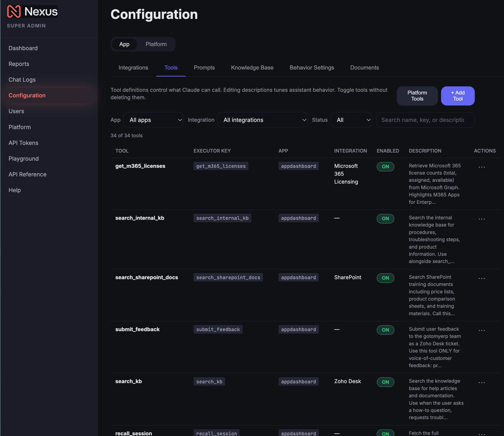Click the Add Tool button

click(457, 96)
